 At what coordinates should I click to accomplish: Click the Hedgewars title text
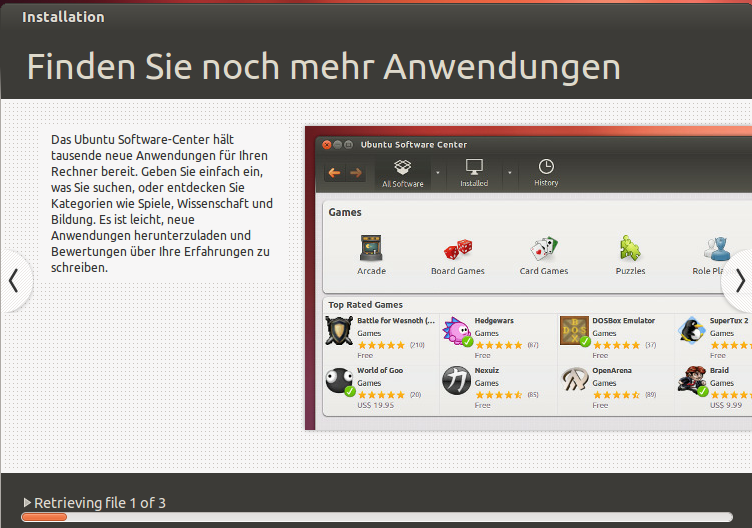[494, 320]
